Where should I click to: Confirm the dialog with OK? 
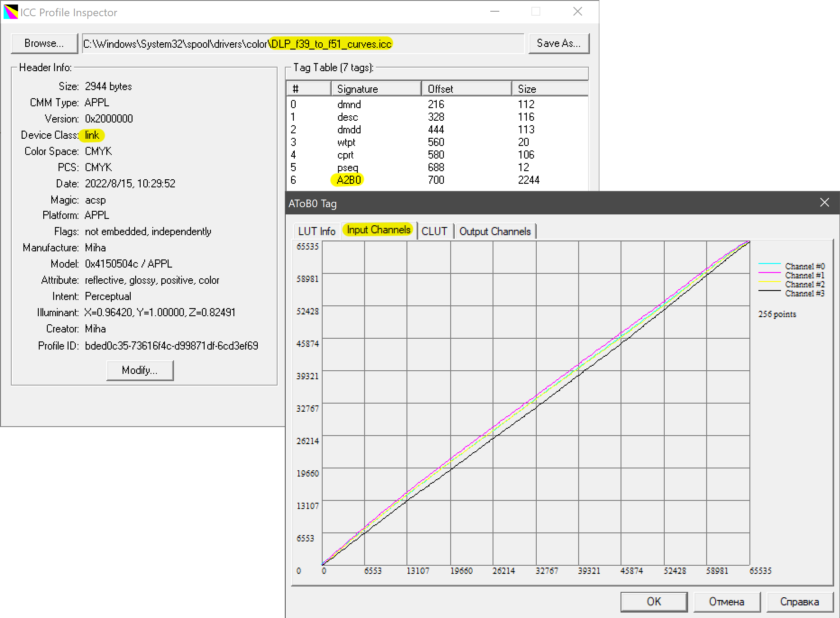pyautogui.click(x=654, y=602)
